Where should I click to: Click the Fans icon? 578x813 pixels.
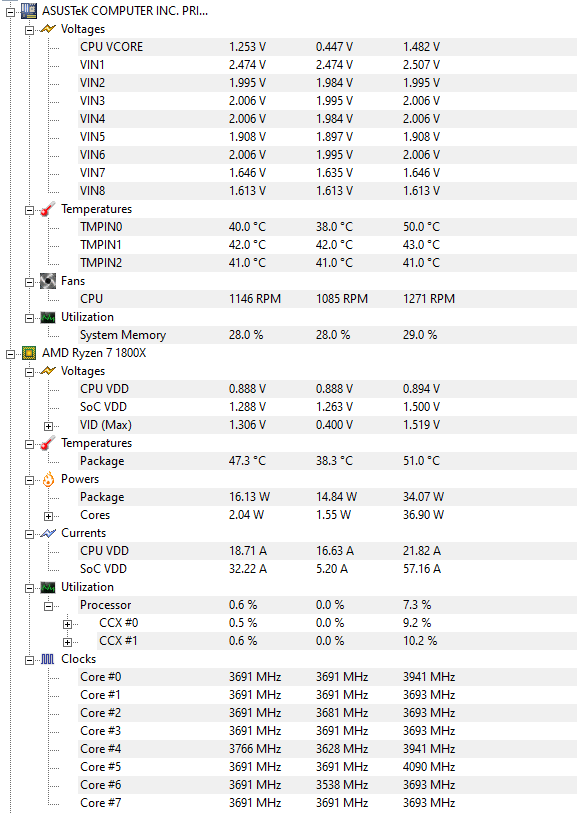click(48, 281)
